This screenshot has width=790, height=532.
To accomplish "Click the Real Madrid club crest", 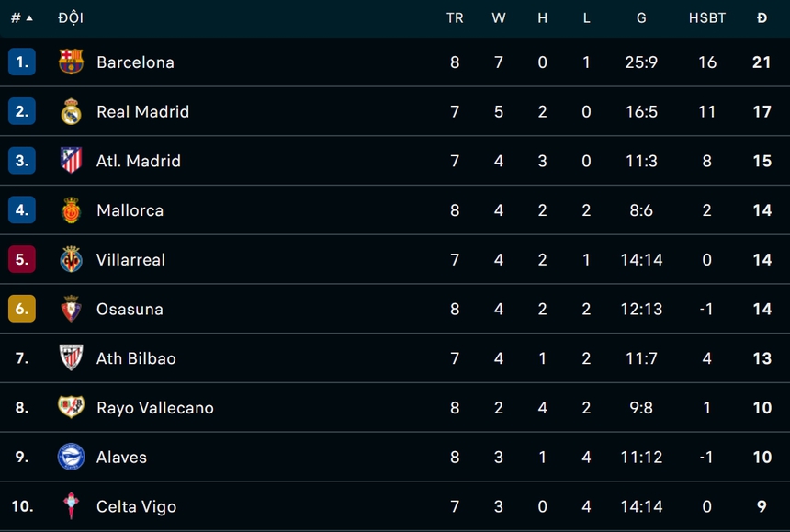I will coord(71,112).
